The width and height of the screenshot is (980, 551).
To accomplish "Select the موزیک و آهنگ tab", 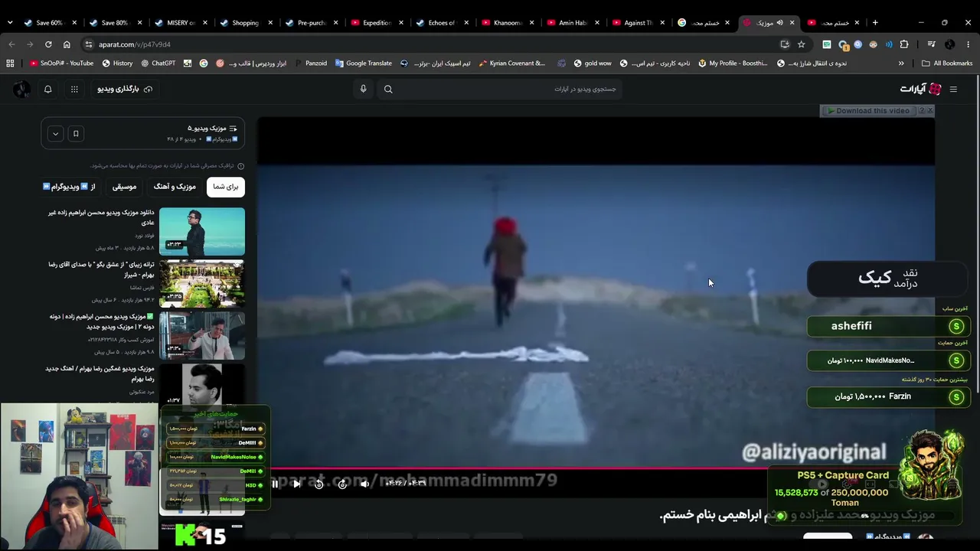I will tap(175, 187).
